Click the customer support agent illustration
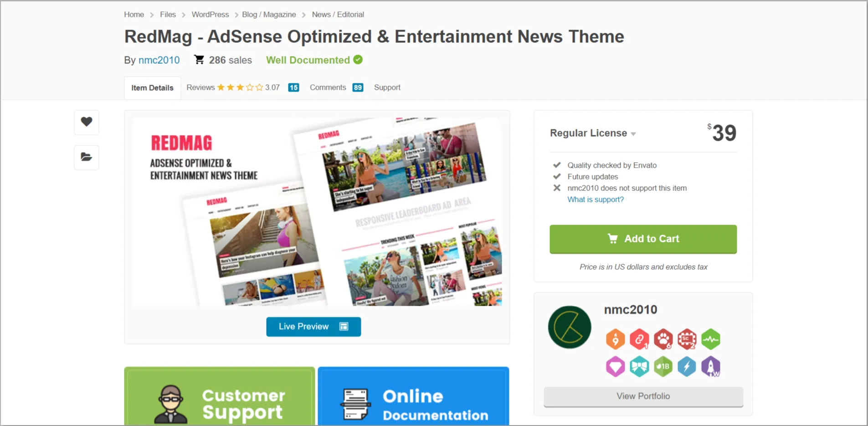868x426 pixels. pos(171,405)
